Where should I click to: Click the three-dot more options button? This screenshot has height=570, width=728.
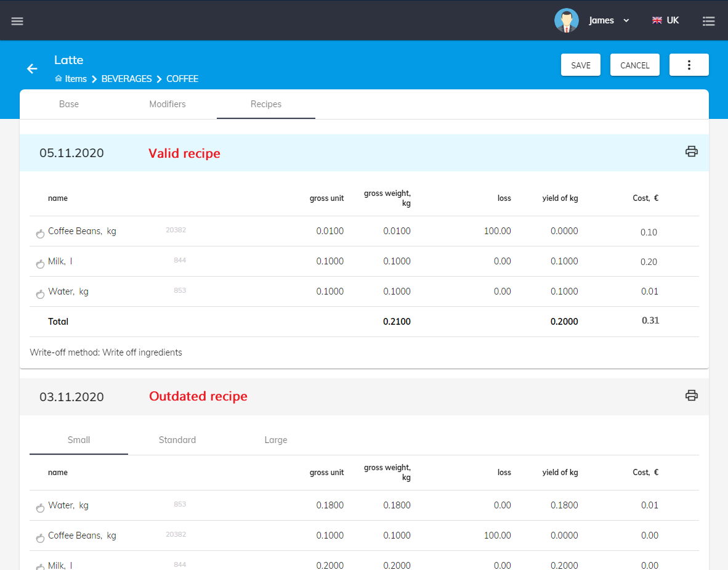click(x=689, y=65)
